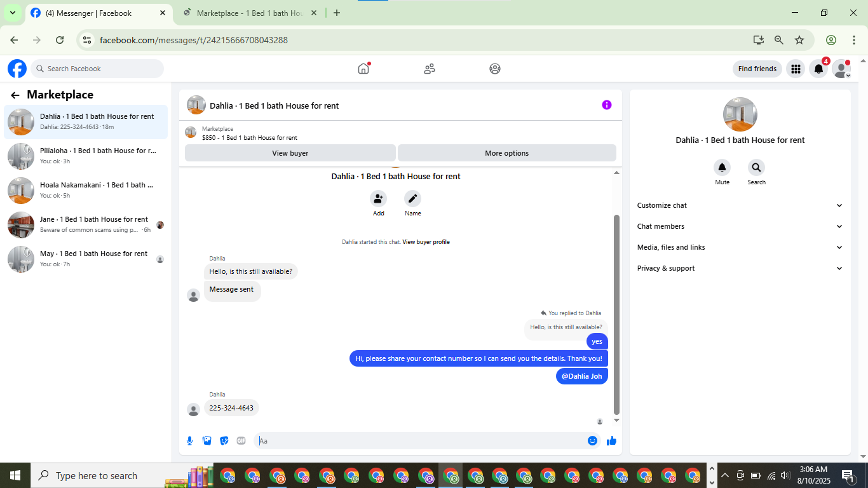Click the 225-324-4643 message bubble

231,408
